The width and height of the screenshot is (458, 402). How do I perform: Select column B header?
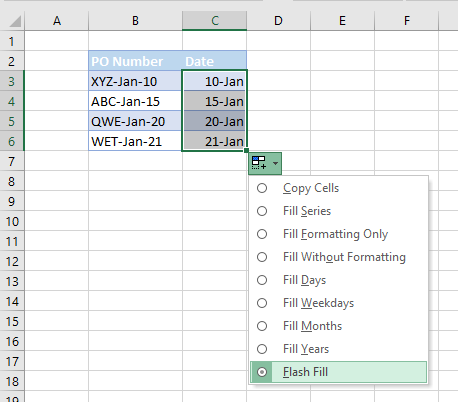pos(135,21)
